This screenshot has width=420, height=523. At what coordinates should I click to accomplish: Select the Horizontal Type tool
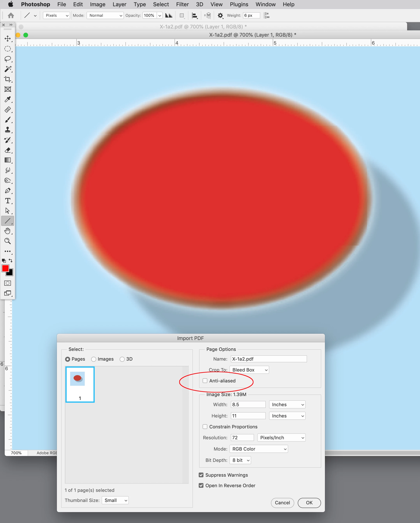coord(8,201)
